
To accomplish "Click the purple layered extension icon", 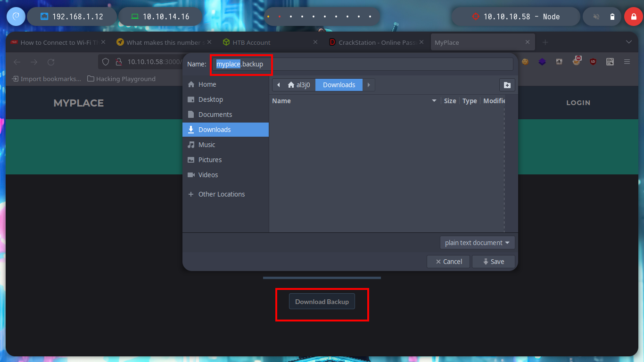I will [542, 61].
